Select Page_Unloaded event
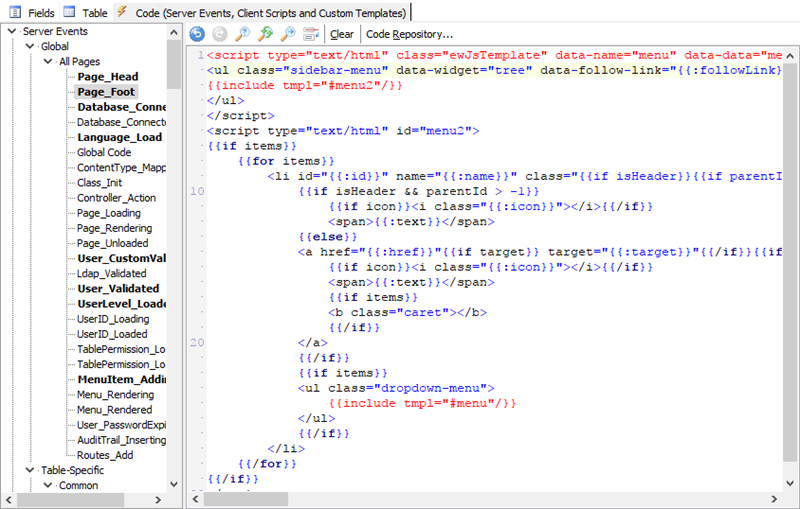 pos(113,243)
